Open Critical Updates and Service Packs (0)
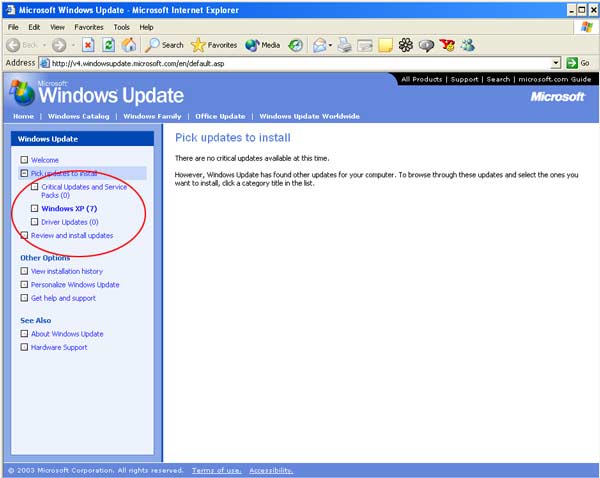This screenshot has height=478, width=600. [84, 191]
